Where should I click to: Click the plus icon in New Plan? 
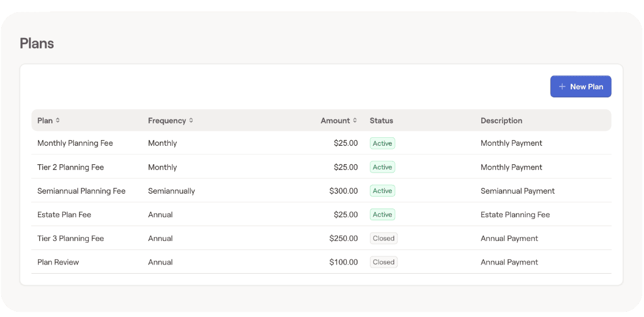click(x=562, y=86)
